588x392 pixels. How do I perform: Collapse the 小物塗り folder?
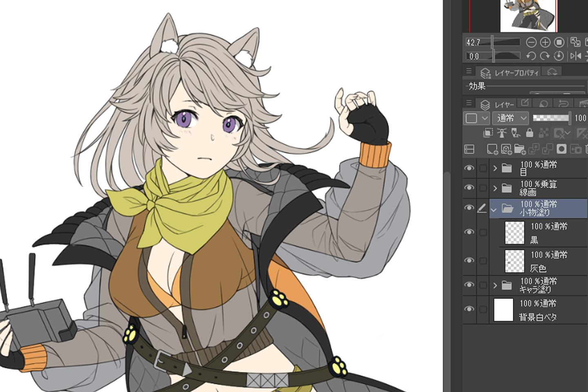[494, 209]
